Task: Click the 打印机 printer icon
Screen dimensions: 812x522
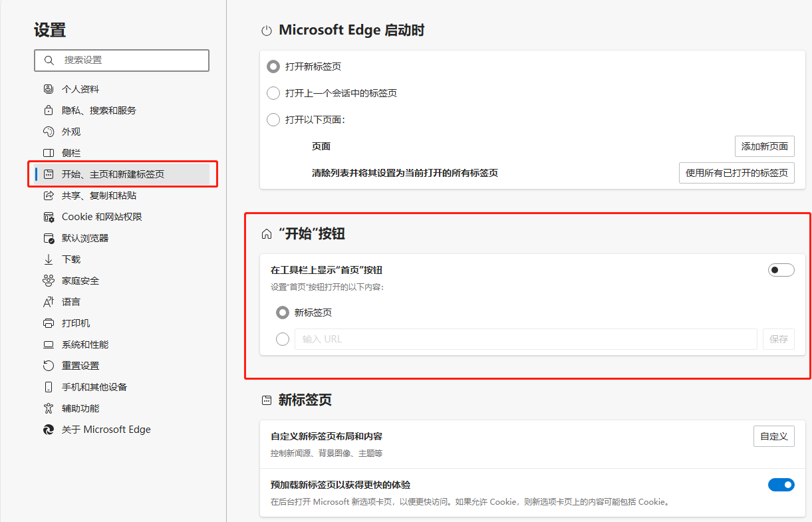Action: coord(49,323)
